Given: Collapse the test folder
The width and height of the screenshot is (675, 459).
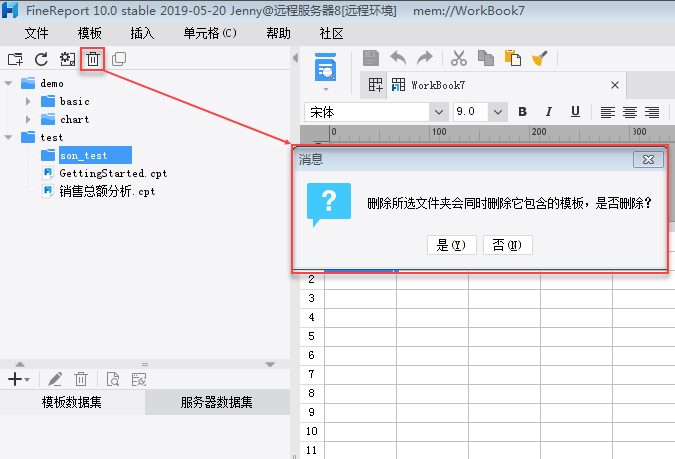Looking at the screenshot, I should coord(9,137).
